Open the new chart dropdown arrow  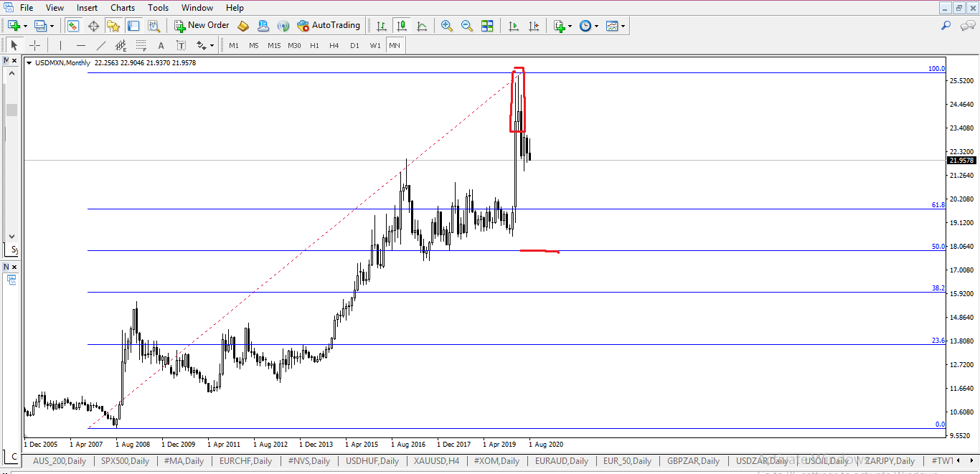[x=25, y=26]
